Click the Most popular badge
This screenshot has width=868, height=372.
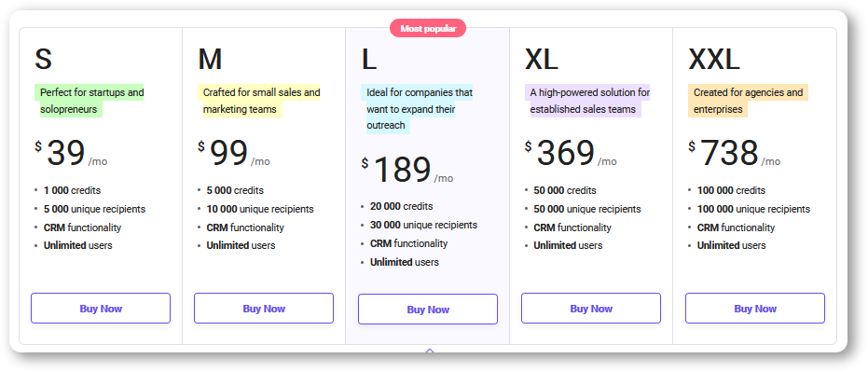pos(428,28)
